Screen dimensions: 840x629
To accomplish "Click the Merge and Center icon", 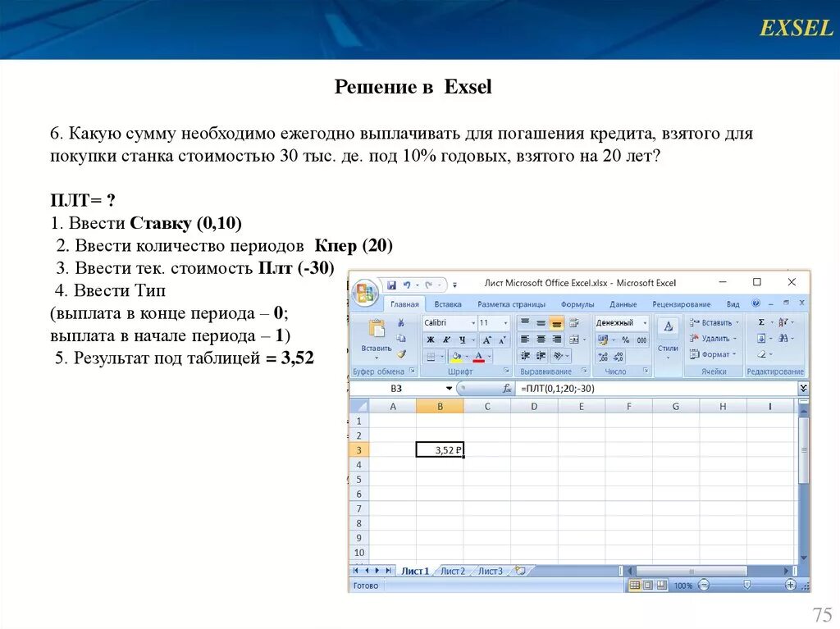I will coord(573,340).
